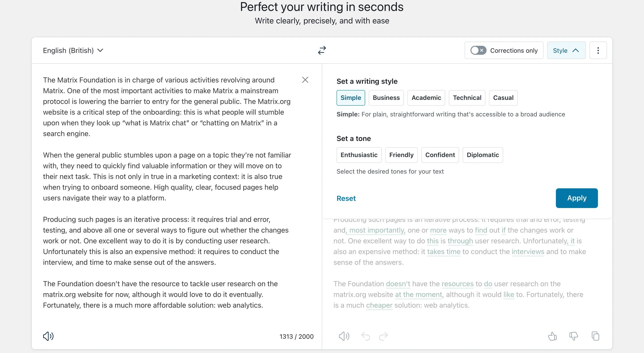Select the Business writing style
Image resolution: width=644 pixels, height=353 pixels.
pyautogui.click(x=386, y=98)
